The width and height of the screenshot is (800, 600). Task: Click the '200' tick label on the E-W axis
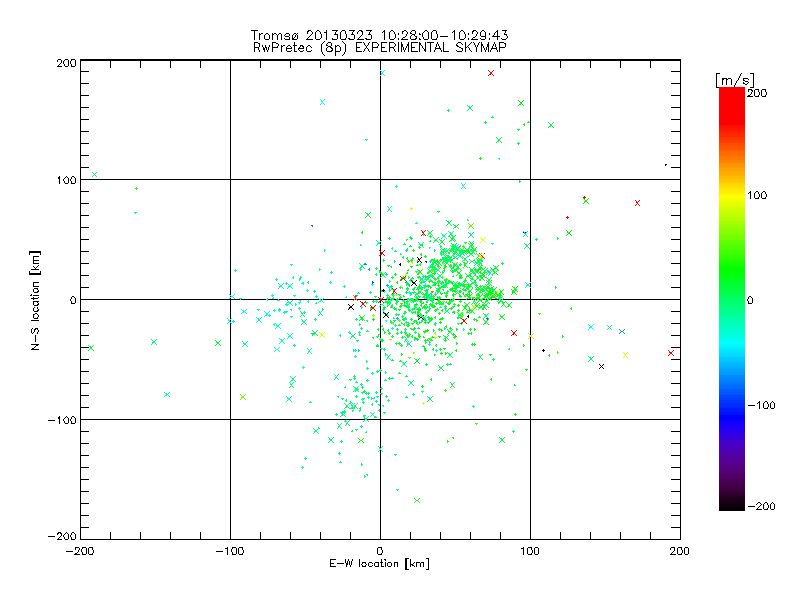pos(680,551)
